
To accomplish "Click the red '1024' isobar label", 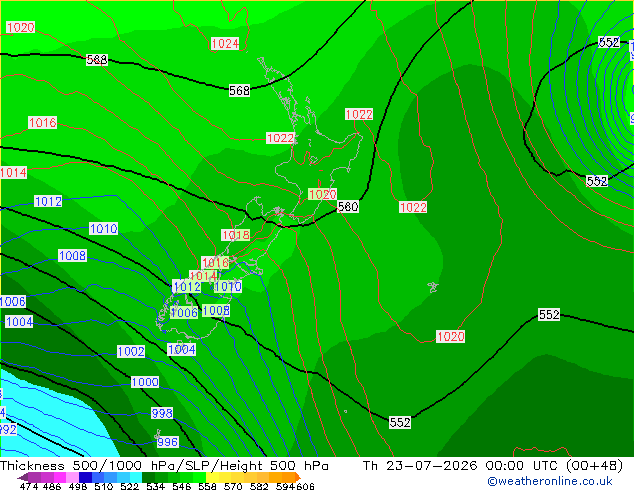I will [x=225, y=44].
